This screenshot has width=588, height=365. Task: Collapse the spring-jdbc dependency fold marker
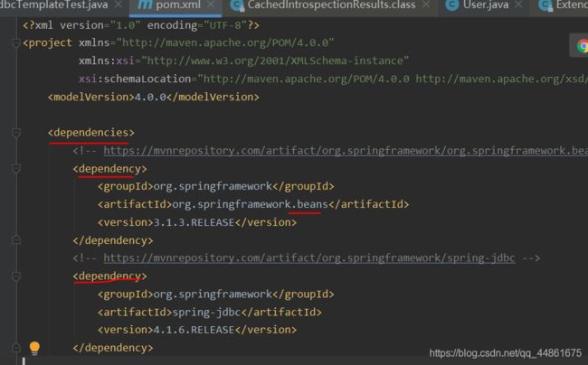(x=16, y=276)
